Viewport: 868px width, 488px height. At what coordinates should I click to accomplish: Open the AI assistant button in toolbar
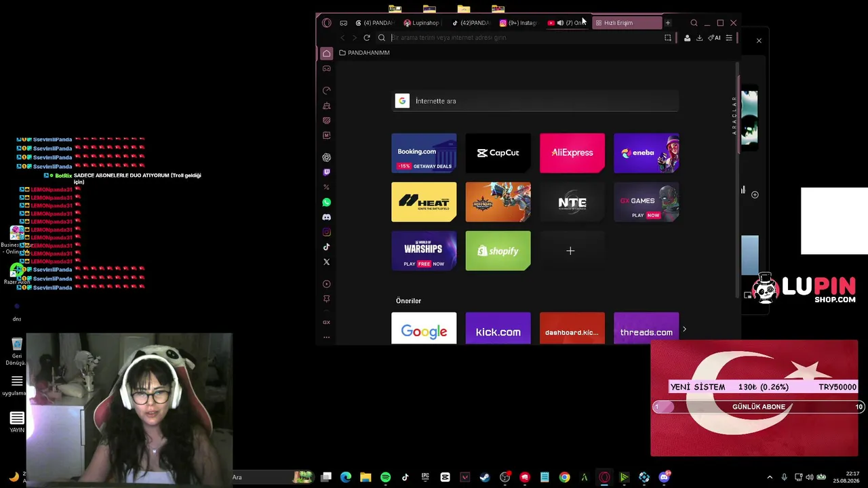click(x=714, y=38)
